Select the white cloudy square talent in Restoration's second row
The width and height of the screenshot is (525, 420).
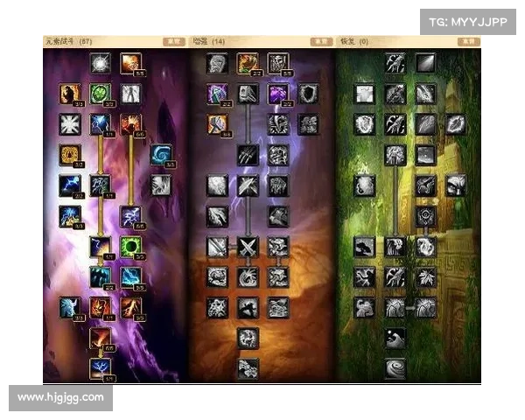[x=365, y=94]
